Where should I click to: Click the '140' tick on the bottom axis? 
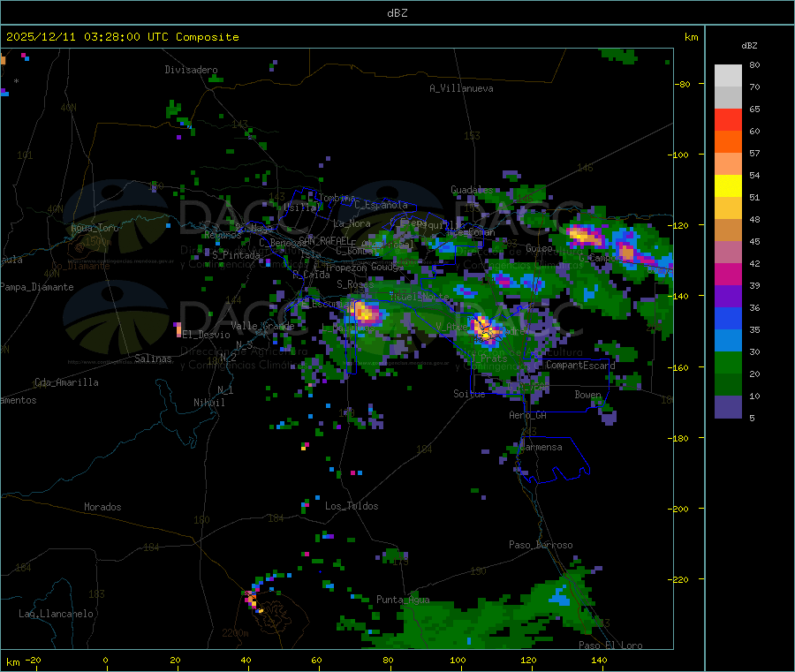tap(599, 660)
